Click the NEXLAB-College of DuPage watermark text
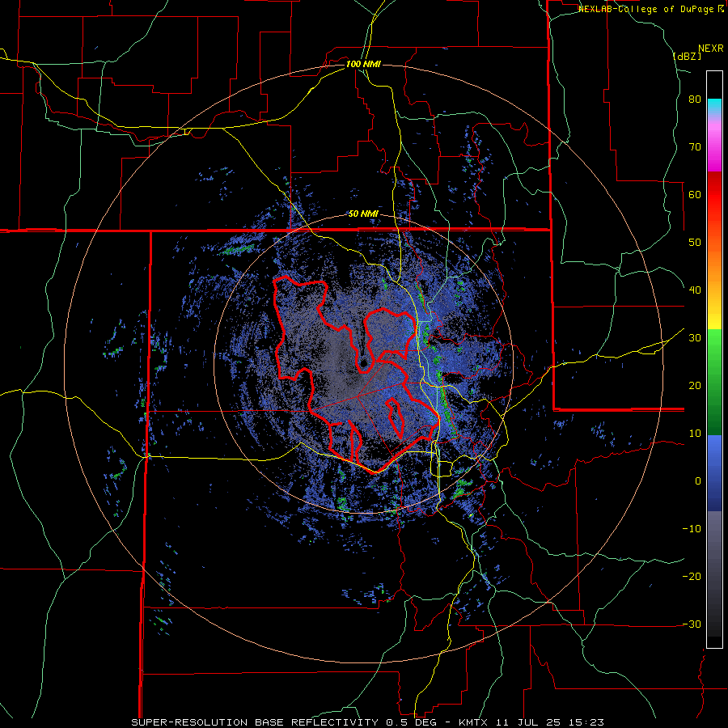The height and width of the screenshot is (728, 728). 650,9
